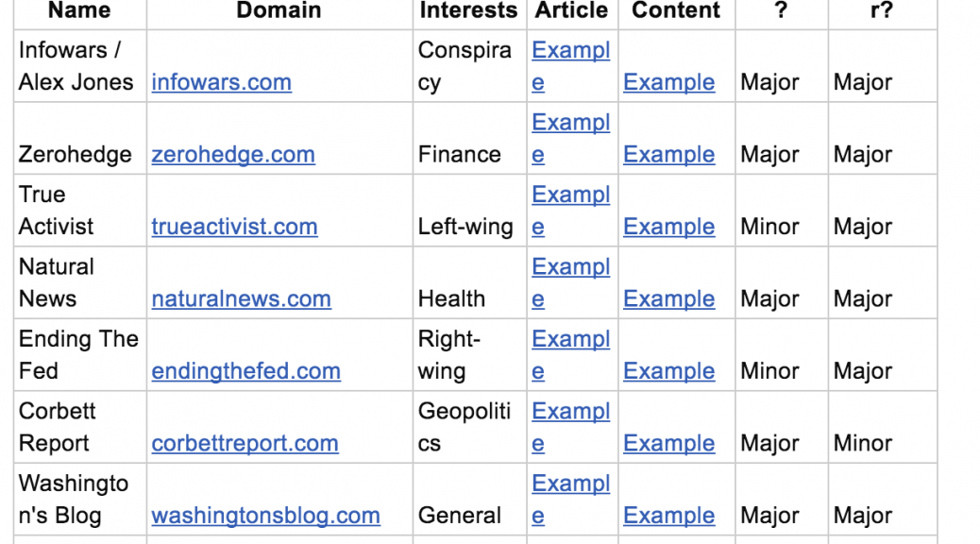
Task: Visit the naturalnews.com link
Action: (x=241, y=299)
